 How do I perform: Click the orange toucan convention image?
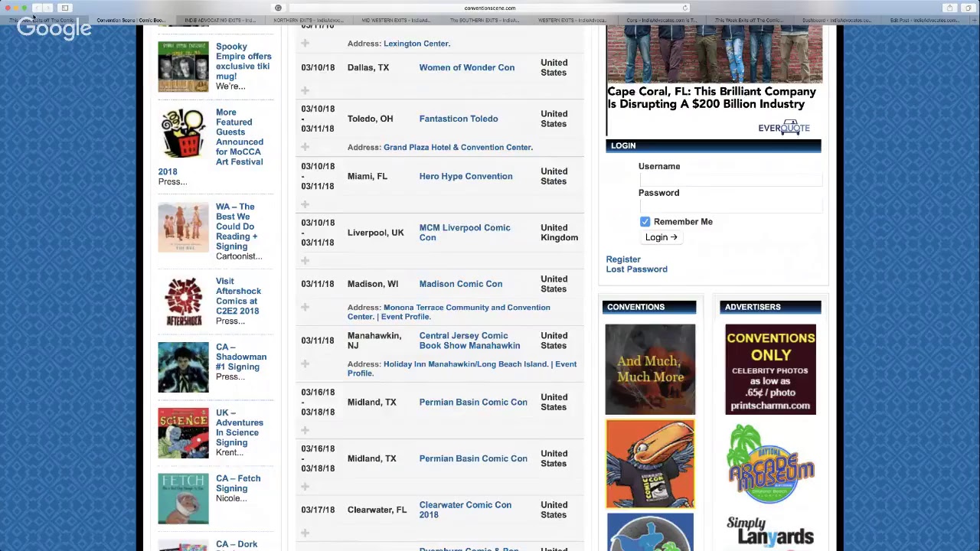coord(650,464)
